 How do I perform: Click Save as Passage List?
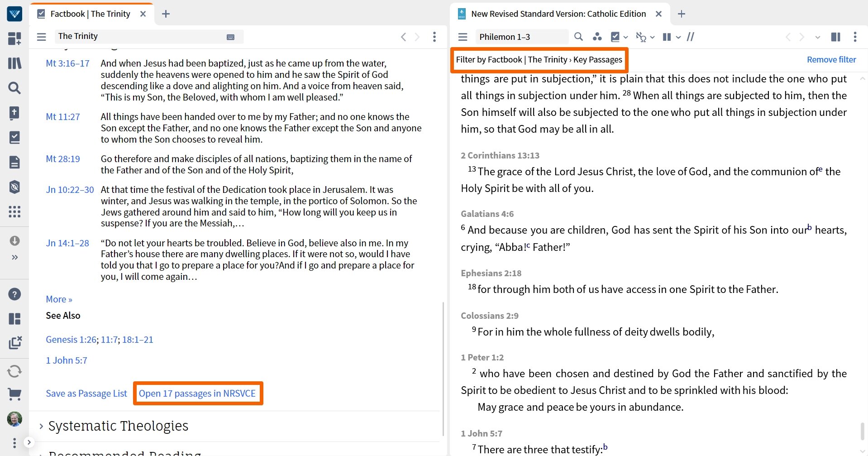click(x=86, y=394)
